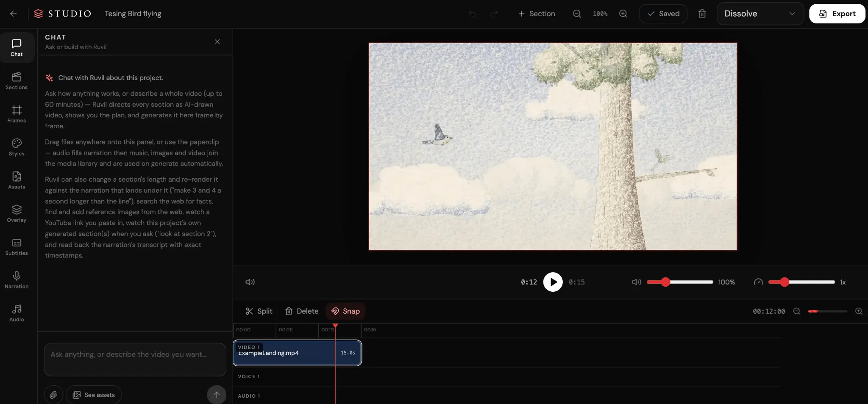The width and height of the screenshot is (868, 404).
Task: Click the trash icon in top bar
Action: tap(702, 14)
